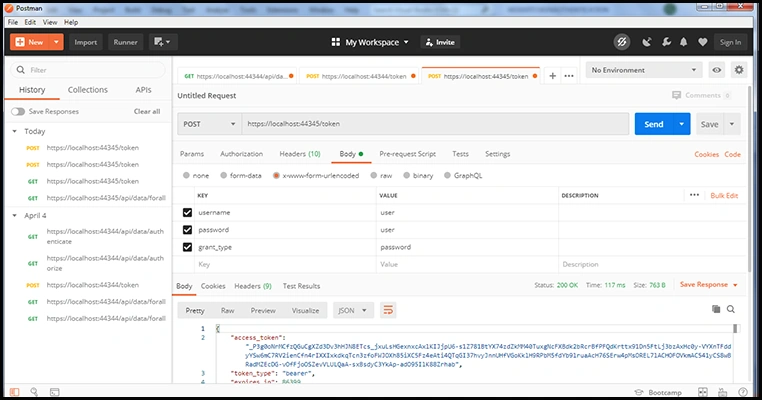Click the Send button

coord(654,124)
